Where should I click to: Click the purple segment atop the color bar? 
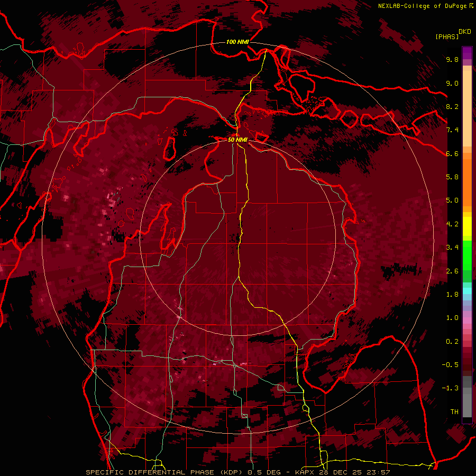pos(467,53)
